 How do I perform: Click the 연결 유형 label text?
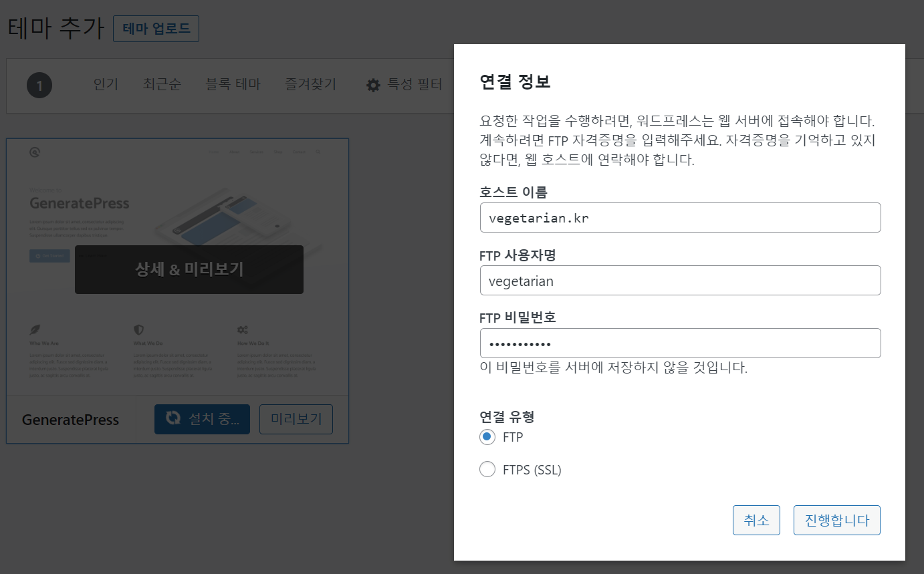(507, 417)
